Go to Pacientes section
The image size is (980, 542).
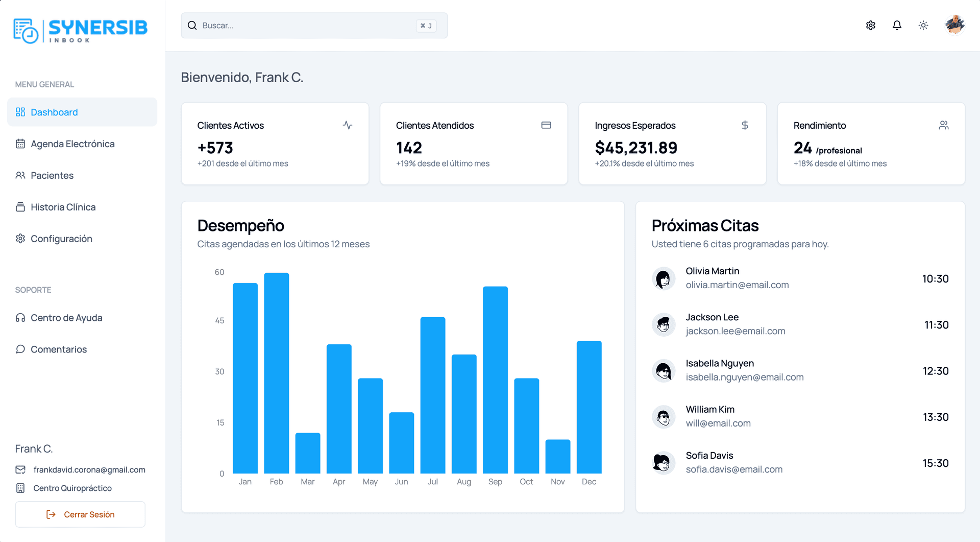52,176
